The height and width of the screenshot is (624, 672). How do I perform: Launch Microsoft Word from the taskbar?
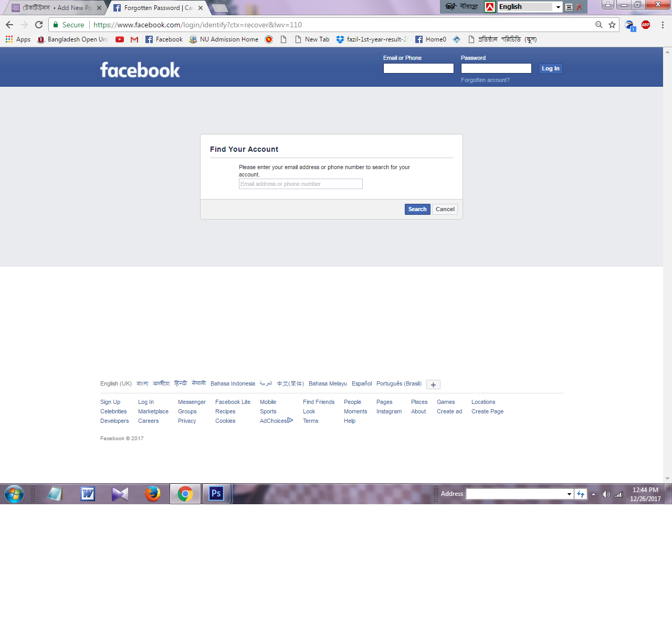click(88, 494)
